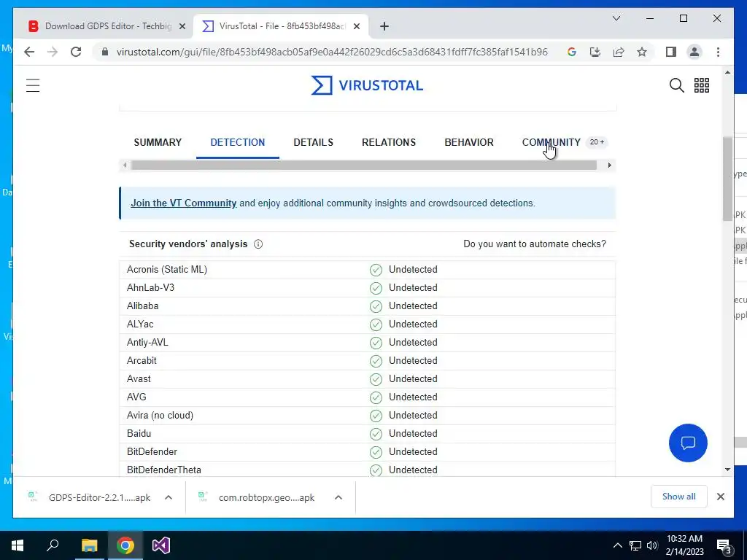Expand options for GDPS-Editor-2.2.1 apk download
This screenshot has height=560, width=747.
coord(169,497)
